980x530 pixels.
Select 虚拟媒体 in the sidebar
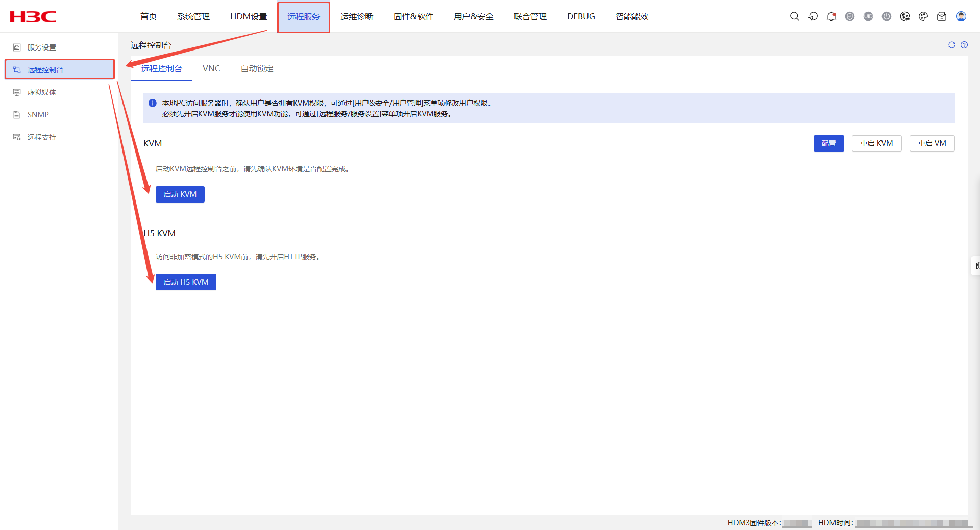(42, 92)
